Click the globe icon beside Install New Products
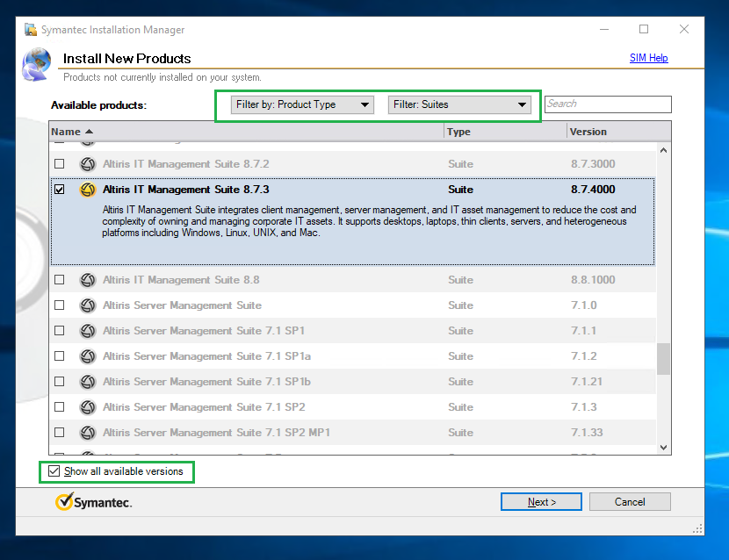Screen dimensions: 729x560 pyautogui.click(x=36, y=64)
